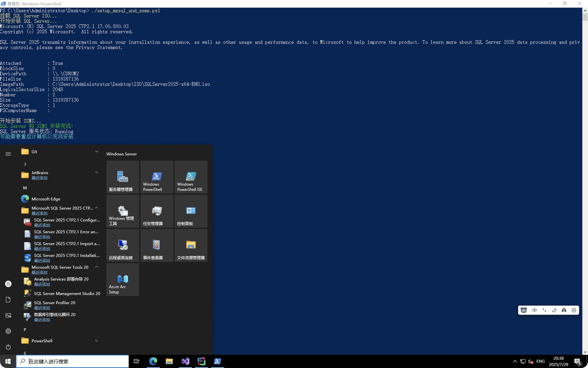Open the 事件查看器 tile
The height and width of the screenshot is (368, 588).
click(x=157, y=245)
